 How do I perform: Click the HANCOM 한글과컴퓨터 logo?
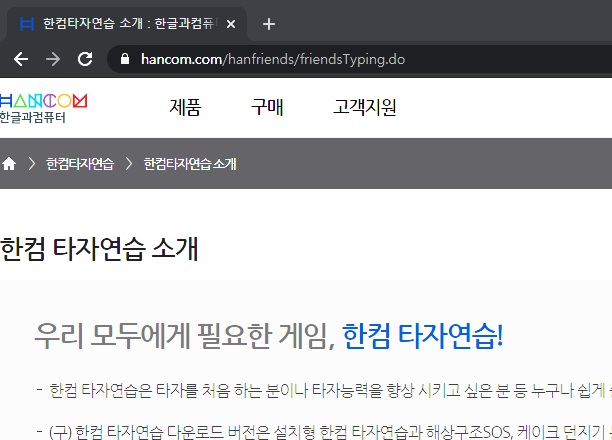tap(43, 108)
